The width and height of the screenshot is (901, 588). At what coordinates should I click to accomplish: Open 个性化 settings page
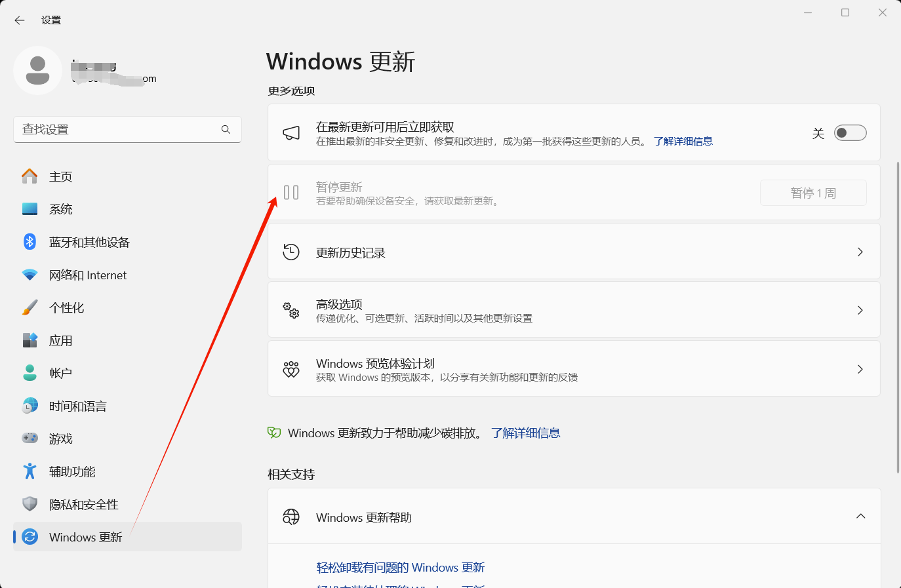[127, 307]
